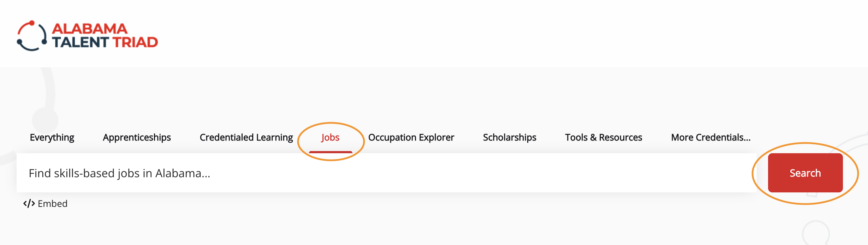868x245 pixels.
Task: Focus the skills-based jobs search field
Action: [387, 173]
